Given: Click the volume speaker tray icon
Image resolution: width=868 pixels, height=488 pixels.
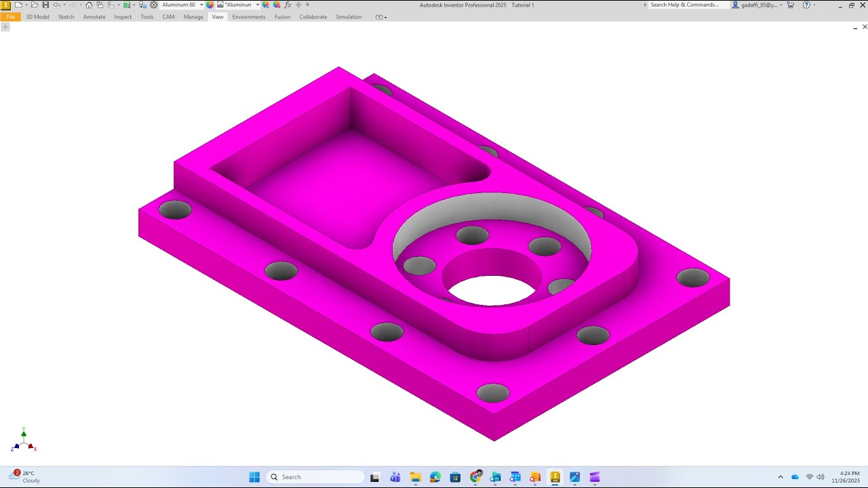Looking at the screenshot, I should (821, 477).
